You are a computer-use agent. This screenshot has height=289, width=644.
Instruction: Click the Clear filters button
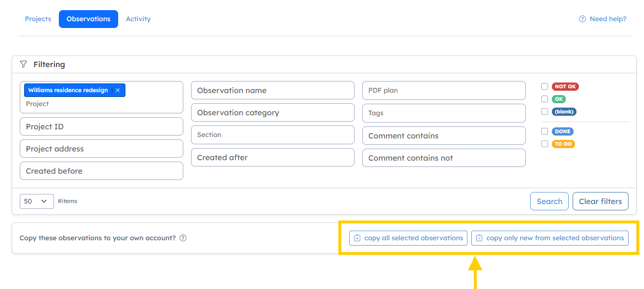coord(601,201)
